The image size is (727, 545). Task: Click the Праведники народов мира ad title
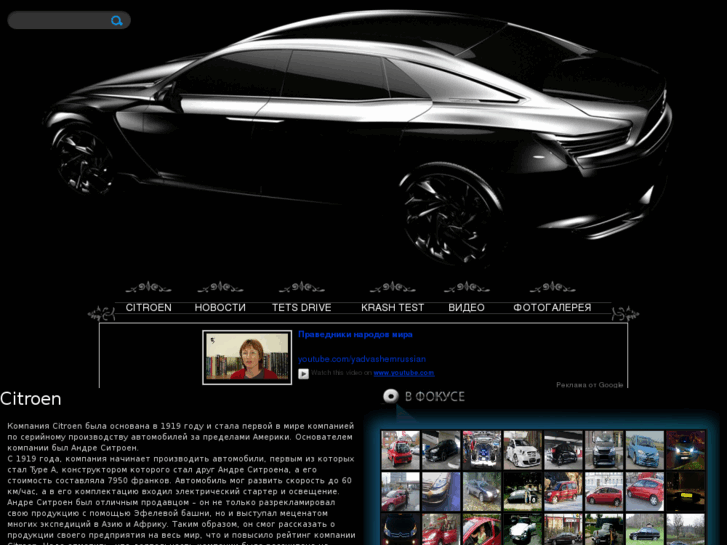click(x=355, y=335)
